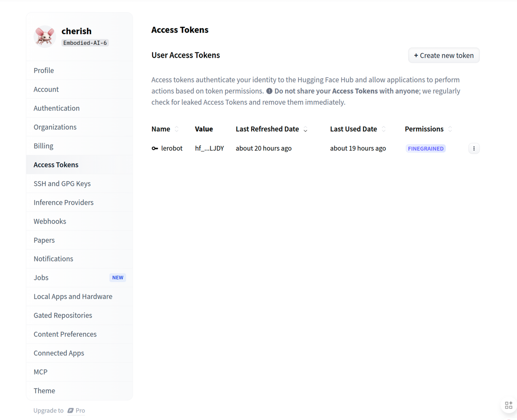
Task: Open the Profile settings page
Action: pyautogui.click(x=79, y=71)
